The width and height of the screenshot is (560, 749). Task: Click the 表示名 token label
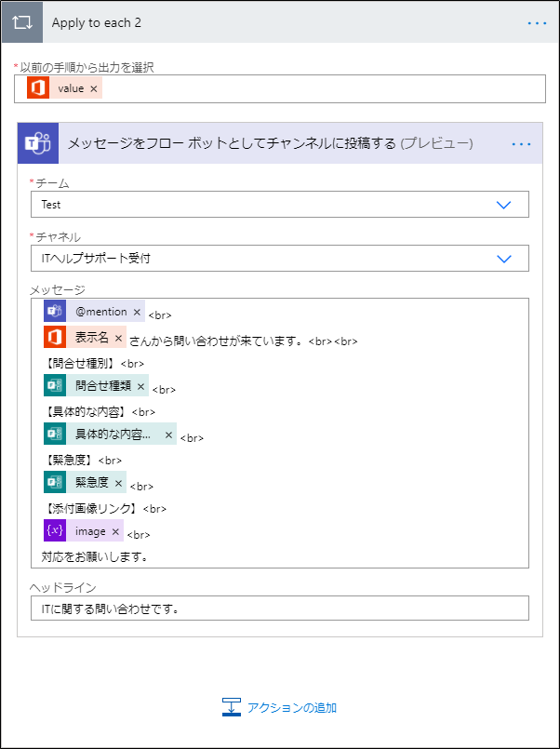92,338
